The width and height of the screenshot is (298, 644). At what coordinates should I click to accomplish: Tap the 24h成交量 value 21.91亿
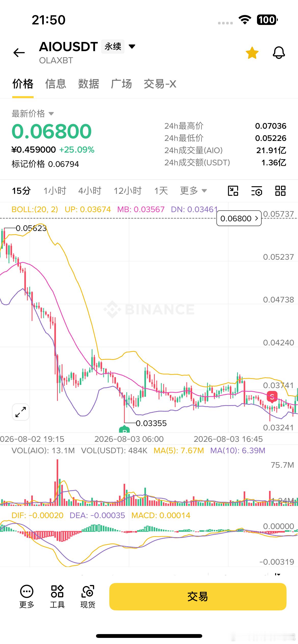pyautogui.click(x=271, y=150)
